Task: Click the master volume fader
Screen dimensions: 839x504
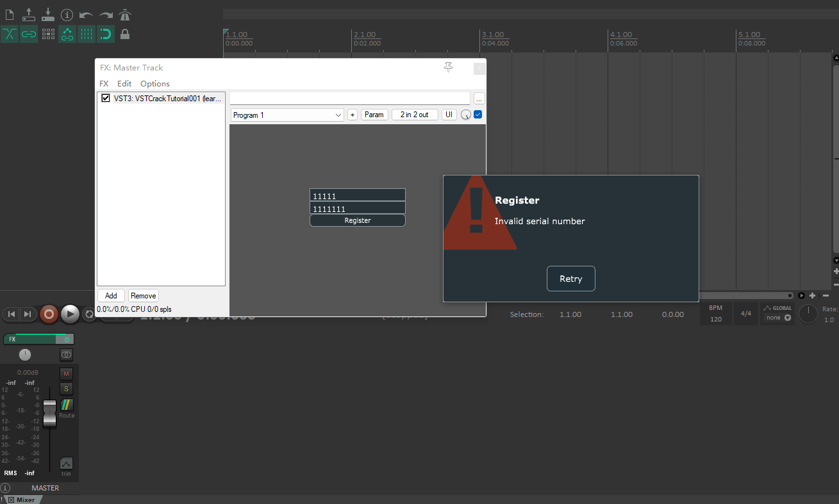Action: (x=49, y=413)
